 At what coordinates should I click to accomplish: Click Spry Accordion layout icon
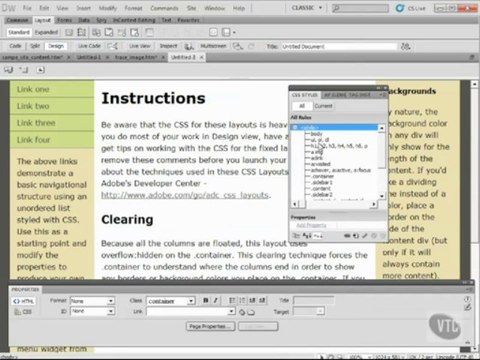point(122,32)
